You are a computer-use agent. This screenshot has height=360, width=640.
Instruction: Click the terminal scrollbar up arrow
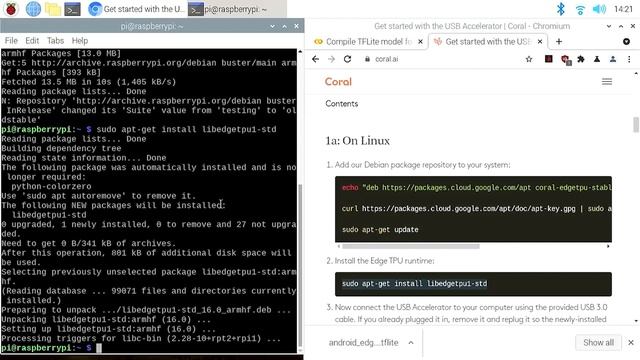click(x=300, y=52)
